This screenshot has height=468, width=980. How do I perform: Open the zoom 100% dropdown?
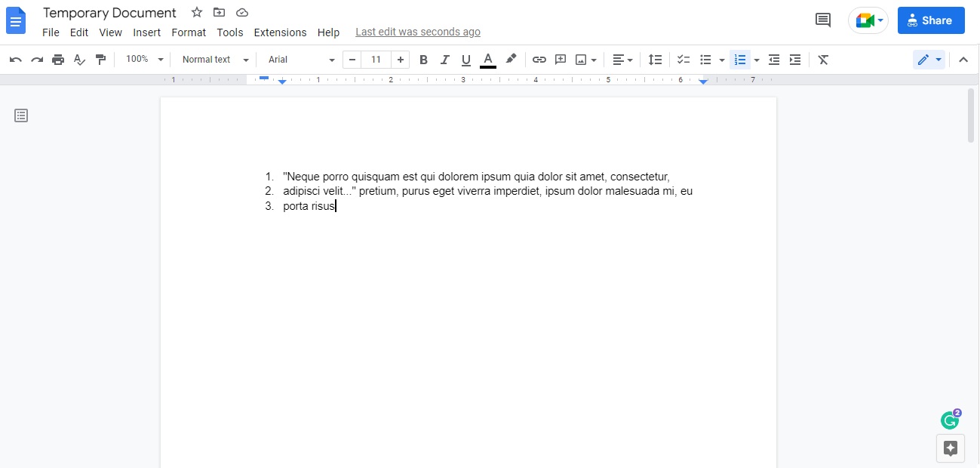tap(144, 60)
